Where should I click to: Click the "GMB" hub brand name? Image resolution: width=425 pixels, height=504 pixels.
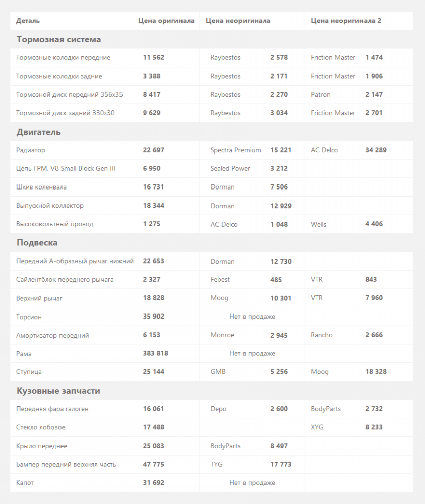point(218,372)
